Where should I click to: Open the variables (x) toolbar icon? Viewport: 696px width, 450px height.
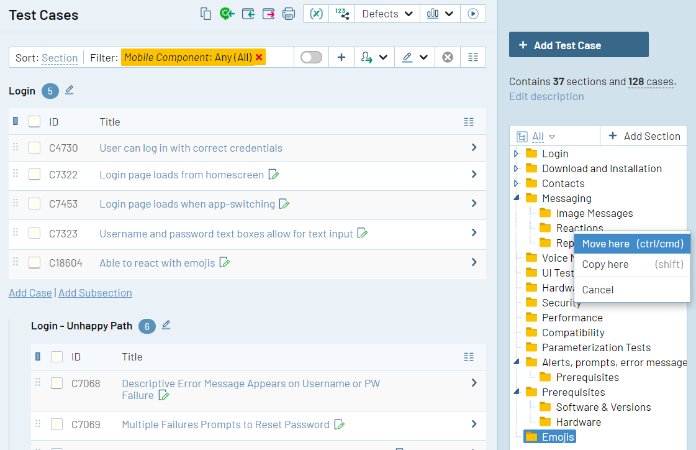[x=316, y=14]
